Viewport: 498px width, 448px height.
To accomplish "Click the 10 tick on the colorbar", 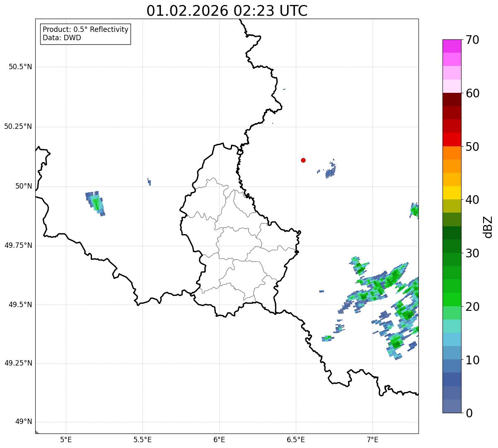I will pyautogui.click(x=472, y=360).
